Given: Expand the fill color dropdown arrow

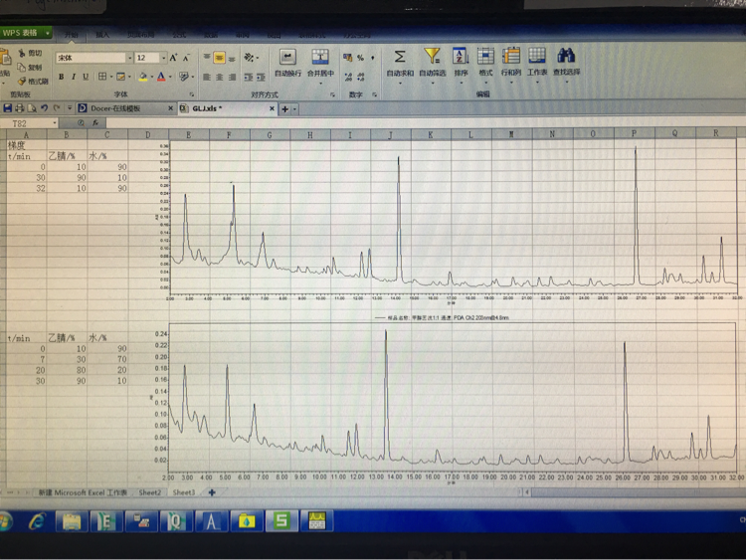Looking at the screenshot, I should [x=152, y=77].
